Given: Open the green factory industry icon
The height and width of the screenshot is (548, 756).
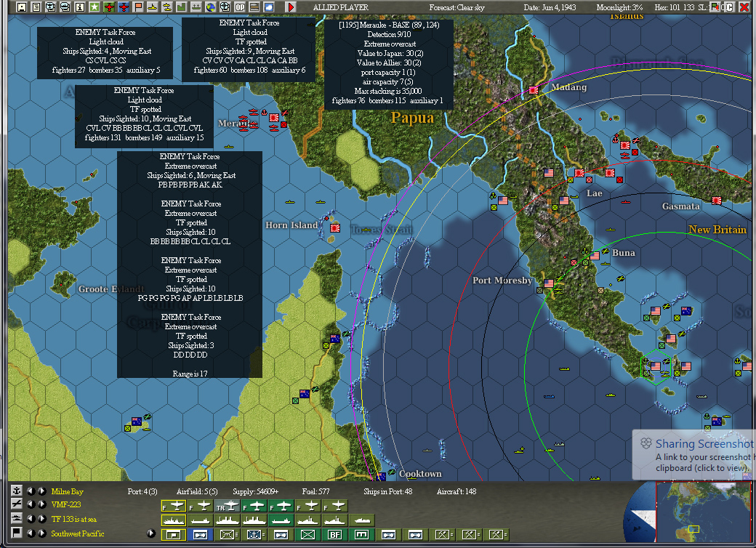Looking at the screenshot, I should [x=181, y=7].
